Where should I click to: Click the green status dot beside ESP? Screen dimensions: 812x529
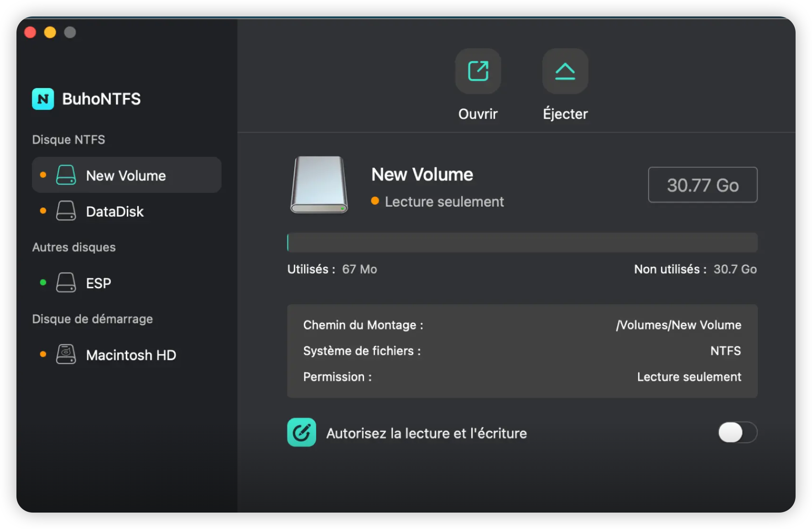pos(43,282)
